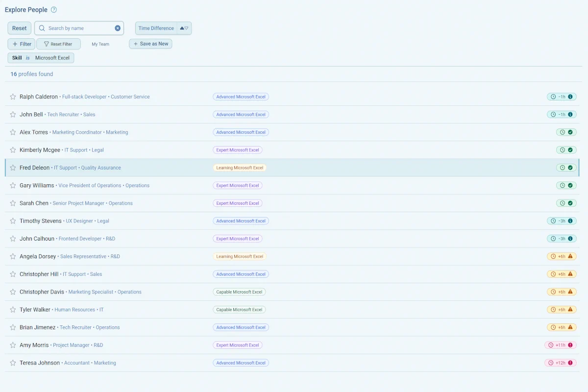Click the Reset Filter button
The width and height of the screenshot is (588, 392).
[x=58, y=44]
